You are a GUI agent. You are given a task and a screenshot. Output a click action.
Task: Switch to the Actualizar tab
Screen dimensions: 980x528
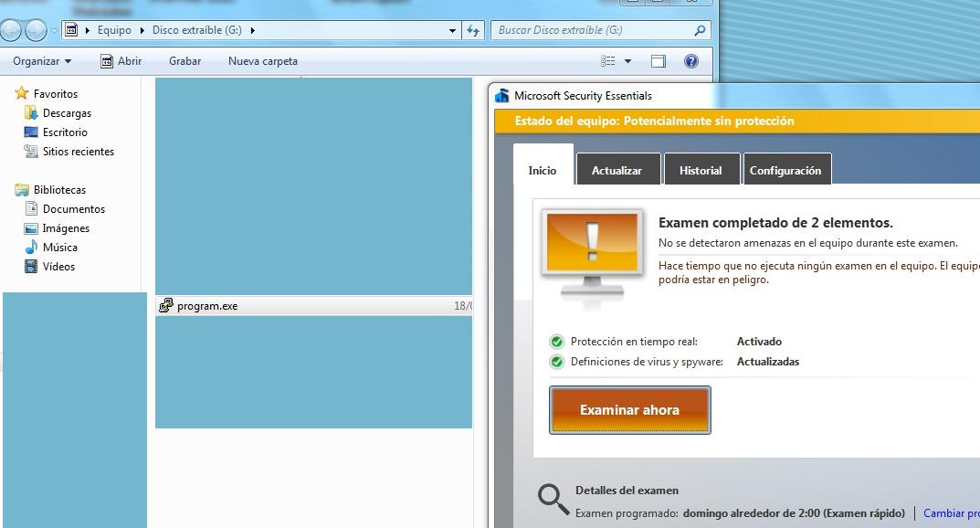click(x=616, y=170)
